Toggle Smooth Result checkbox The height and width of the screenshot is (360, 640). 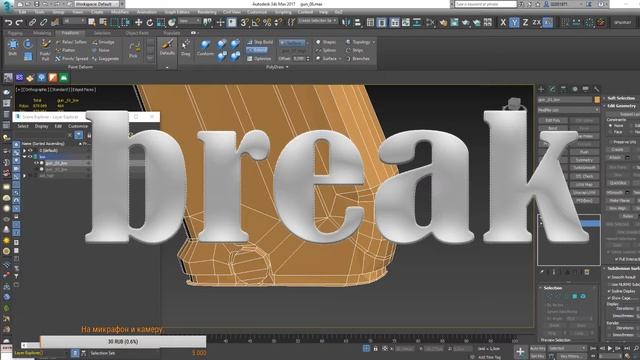609,277
